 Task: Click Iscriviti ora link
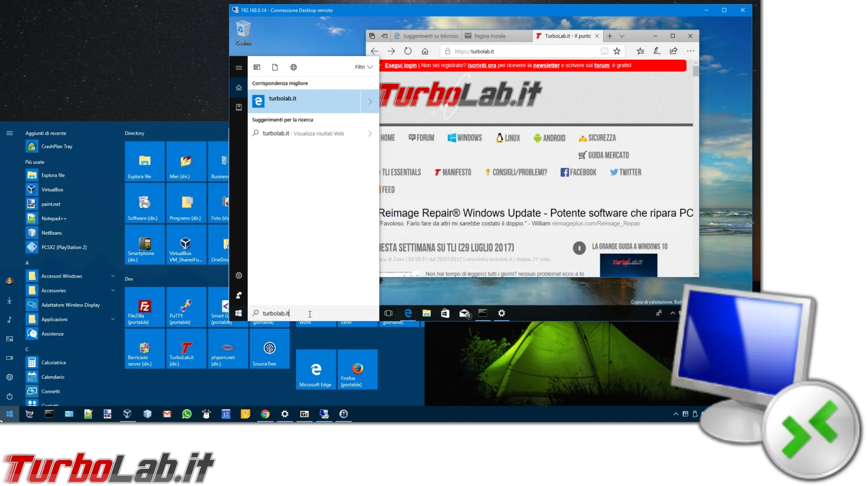coord(481,65)
